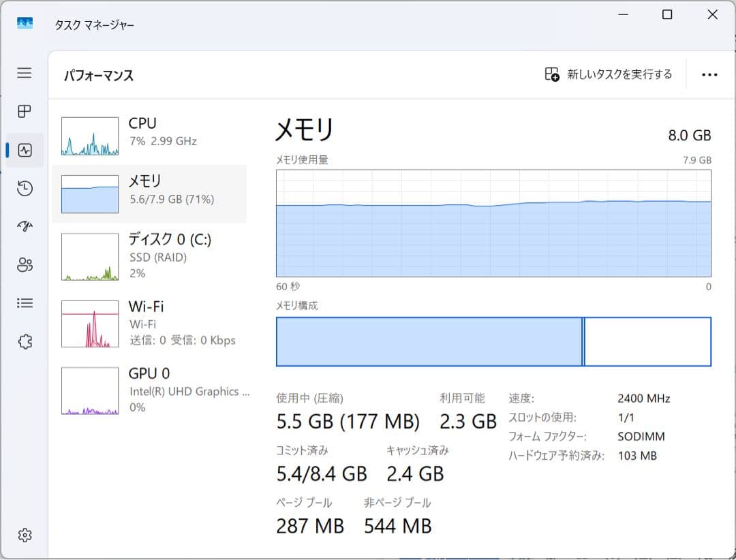Open the Startup apps speedometer icon
This screenshot has height=560, width=736.
click(x=24, y=226)
